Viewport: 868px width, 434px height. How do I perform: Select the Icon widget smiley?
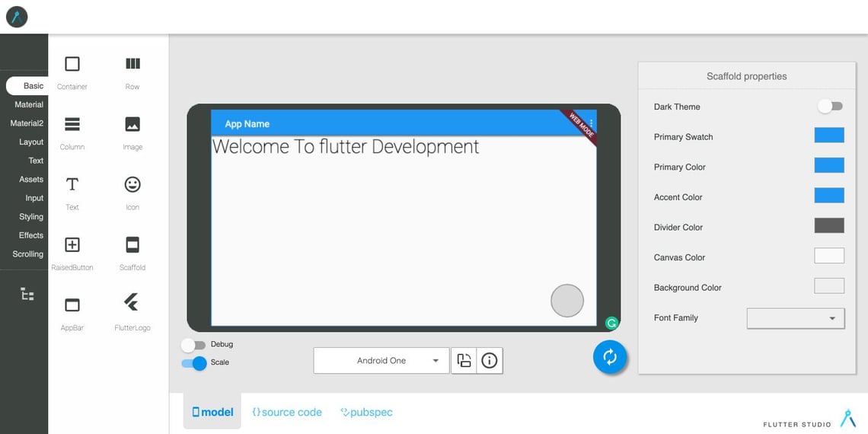pos(132,184)
